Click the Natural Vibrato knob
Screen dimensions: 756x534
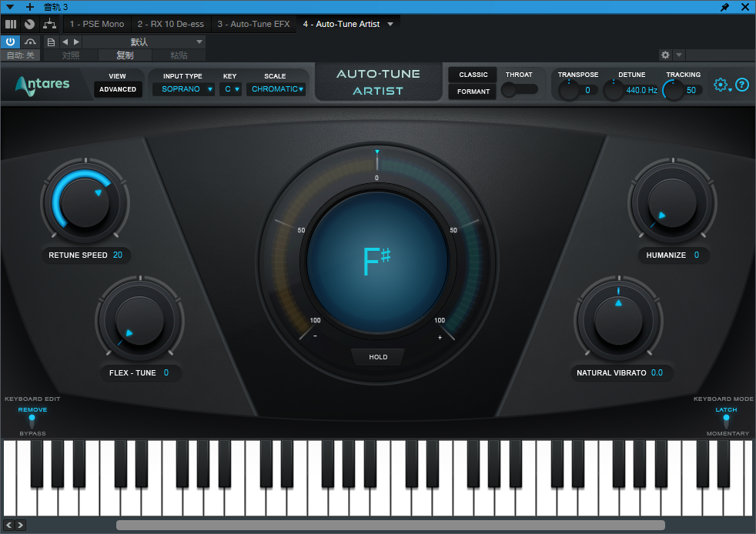tap(619, 321)
